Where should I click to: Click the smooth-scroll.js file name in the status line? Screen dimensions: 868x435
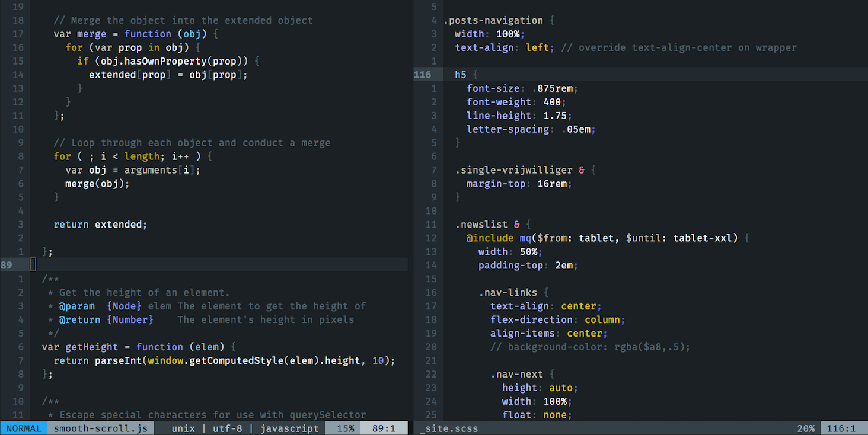click(x=101, y=428)
